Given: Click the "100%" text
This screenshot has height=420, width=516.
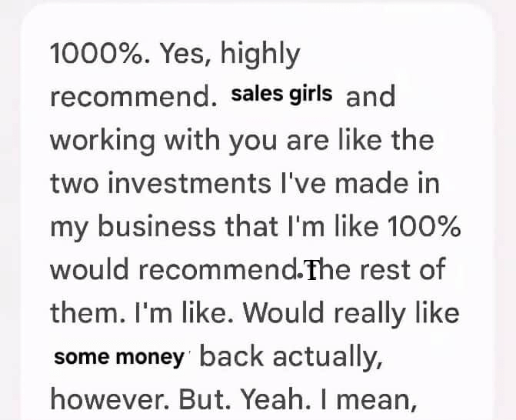Looking at the screenshot, I should (x=427, y=227).
